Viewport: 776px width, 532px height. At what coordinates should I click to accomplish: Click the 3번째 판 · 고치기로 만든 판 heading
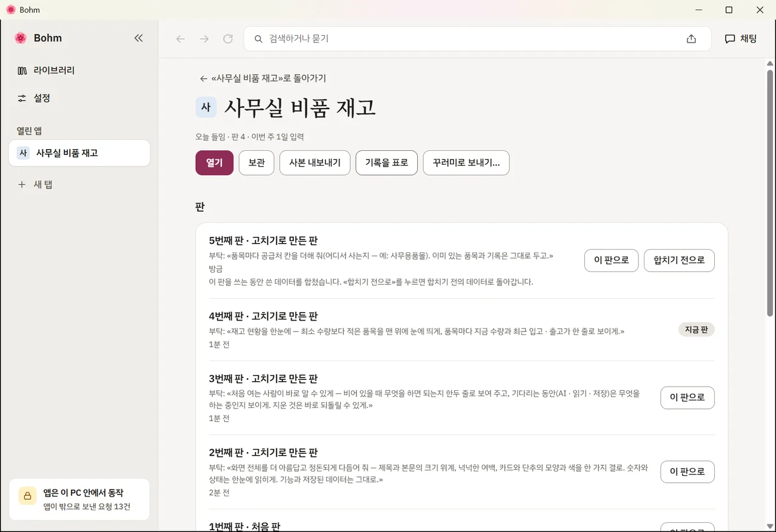click(263, 379)
